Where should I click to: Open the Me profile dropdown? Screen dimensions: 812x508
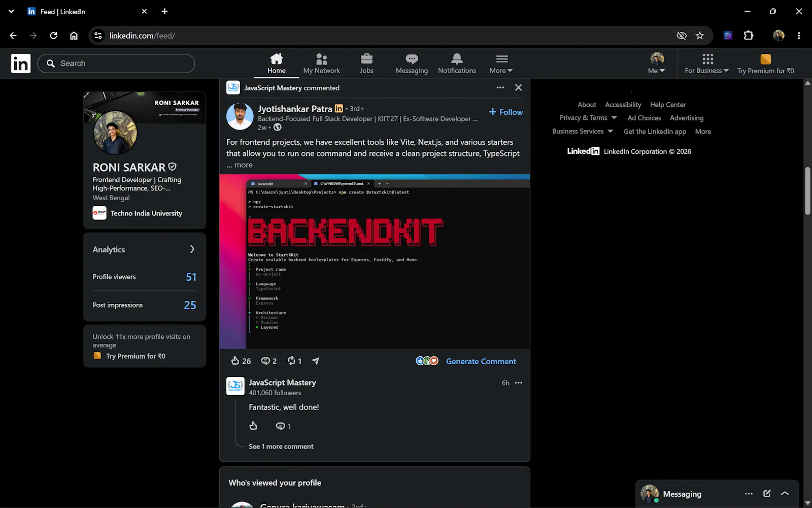coord(657,64)
